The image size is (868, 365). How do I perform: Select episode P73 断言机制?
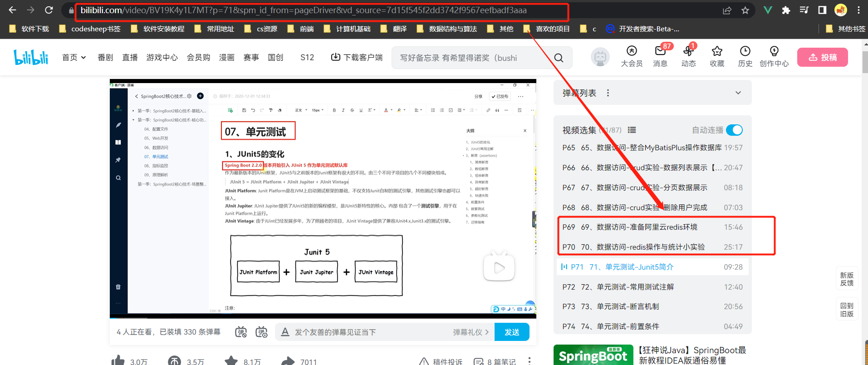pos(652,306)
